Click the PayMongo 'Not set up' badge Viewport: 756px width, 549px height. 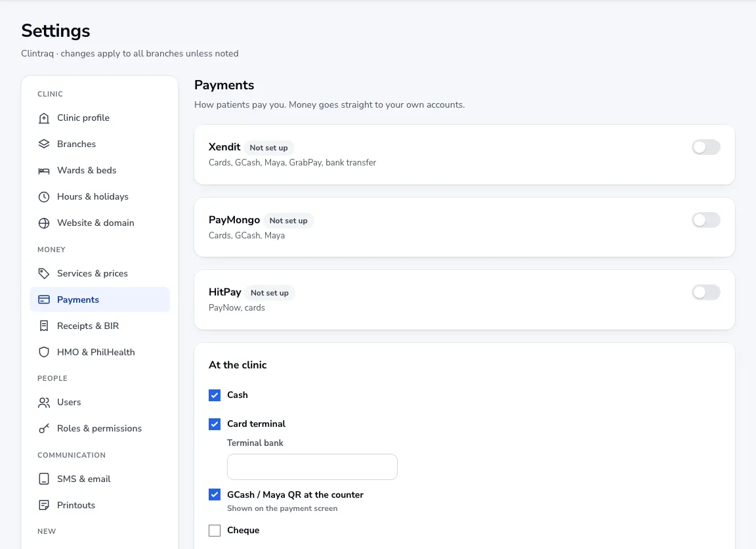(x=288, y=221)
